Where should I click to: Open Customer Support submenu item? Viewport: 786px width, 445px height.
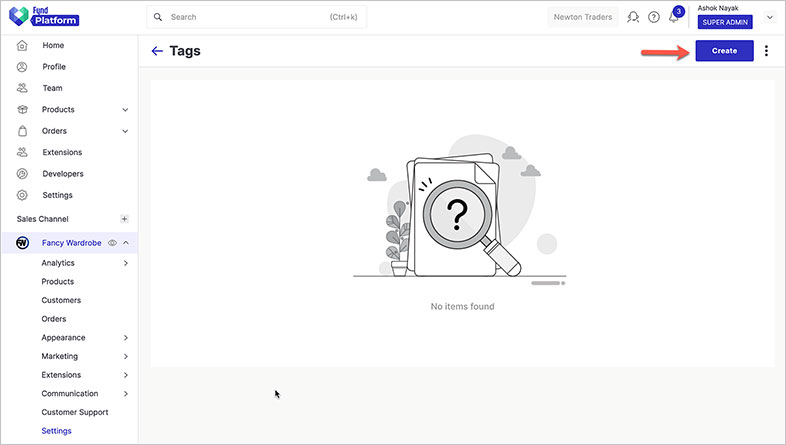coord(75,412)
